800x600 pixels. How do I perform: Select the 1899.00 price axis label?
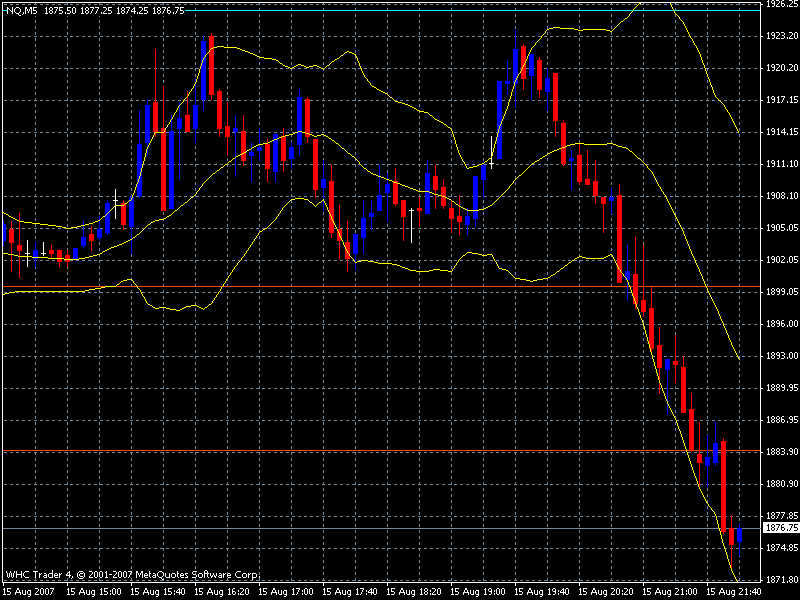pyautogui.click(x=779, y=291)
